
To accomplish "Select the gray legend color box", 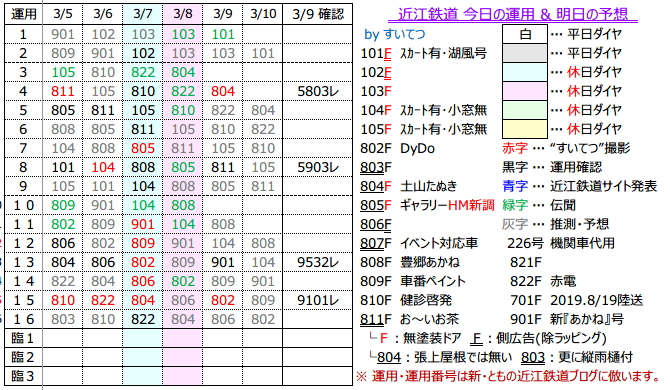I will (x=525, y=53).
